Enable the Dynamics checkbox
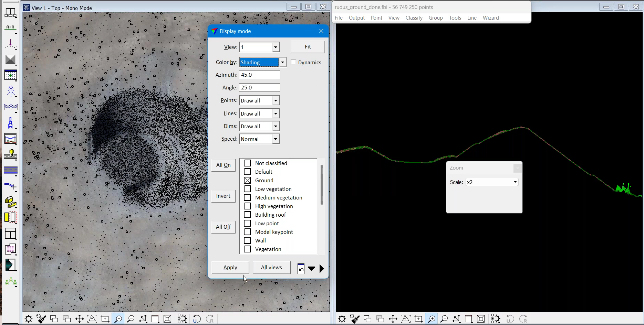Image resolution: width=644 pixels, height=325 pixels. coord(293,62)
